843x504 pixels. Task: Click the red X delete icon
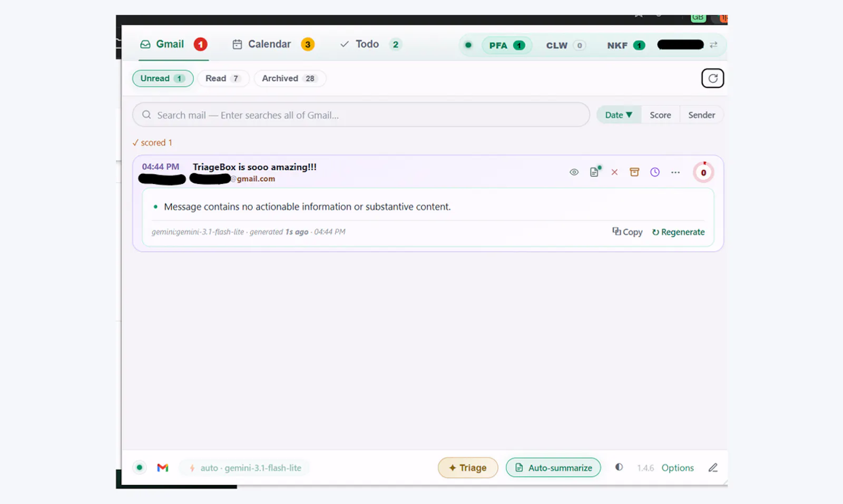click(614, 172)
